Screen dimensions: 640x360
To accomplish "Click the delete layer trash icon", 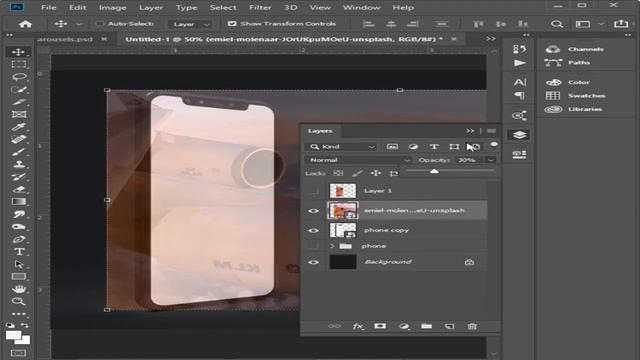I will [472, 326].
